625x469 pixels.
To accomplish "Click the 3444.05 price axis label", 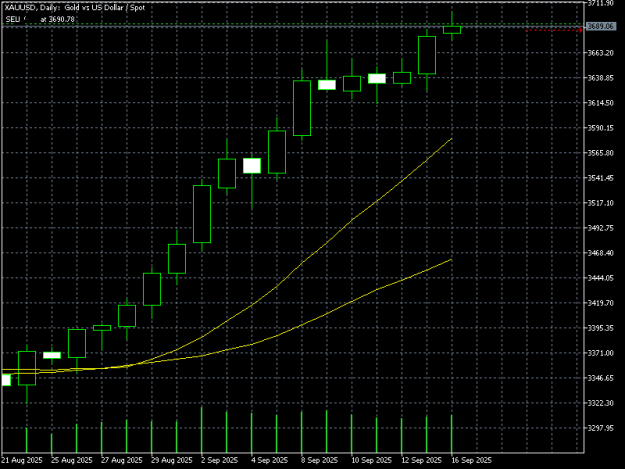I will 601,278.
